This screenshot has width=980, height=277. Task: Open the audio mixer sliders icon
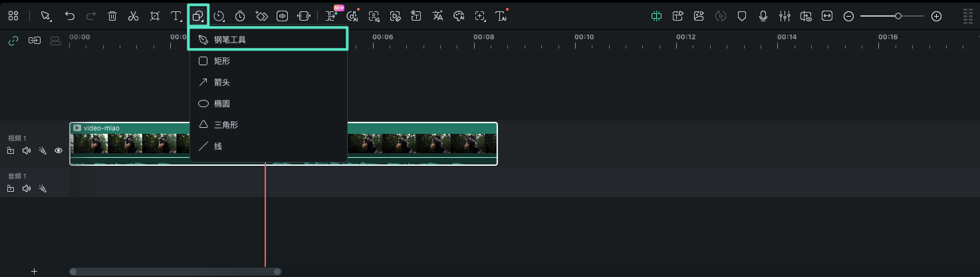tap(785, 16)
